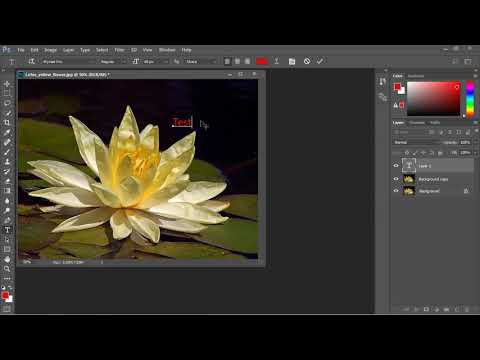Toggle text orientation in options bar

[x=31, y=61]
